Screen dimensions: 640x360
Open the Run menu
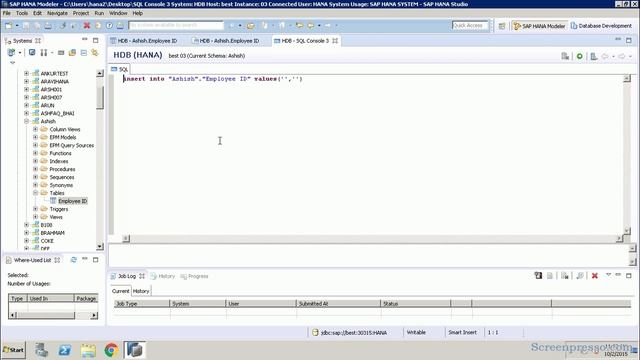[x=99, y=13]
